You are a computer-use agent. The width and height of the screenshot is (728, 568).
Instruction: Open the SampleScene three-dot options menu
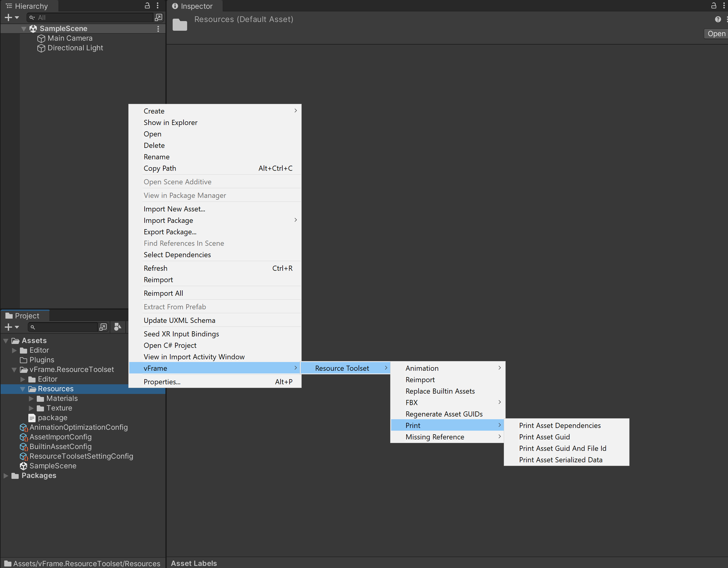[158, 29]
